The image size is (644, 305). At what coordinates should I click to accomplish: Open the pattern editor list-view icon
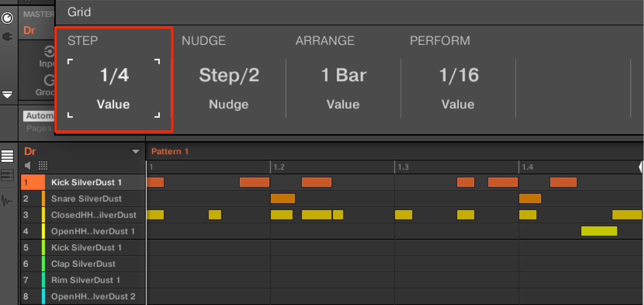click(x=7, y=156)
